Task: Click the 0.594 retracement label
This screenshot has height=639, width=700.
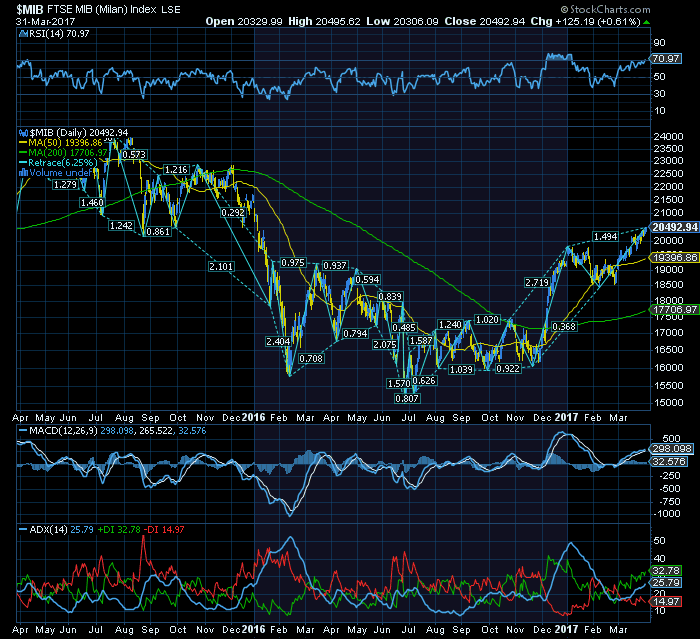Action: 367,280
